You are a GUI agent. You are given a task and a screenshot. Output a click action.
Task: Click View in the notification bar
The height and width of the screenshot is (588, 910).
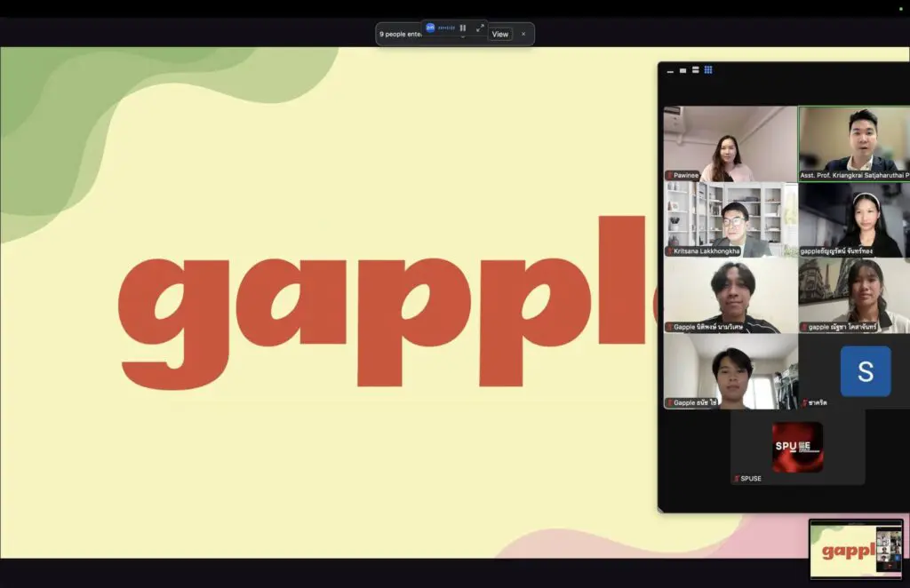tap(500, 35)
